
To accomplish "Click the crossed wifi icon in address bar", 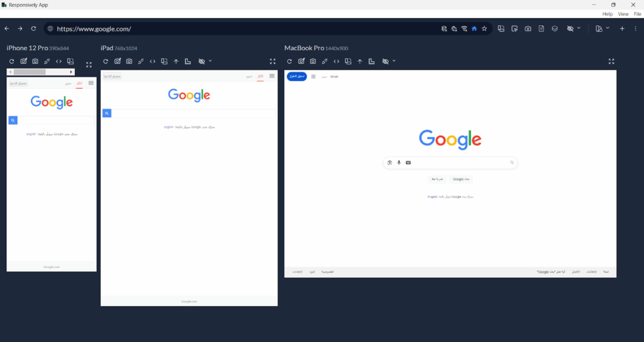I will pos(464,29).
